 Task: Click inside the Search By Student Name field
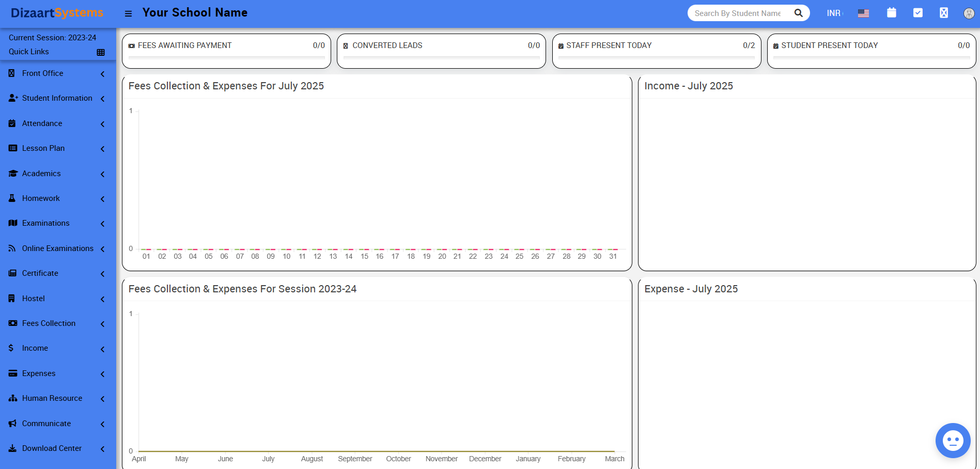point(739,13)
